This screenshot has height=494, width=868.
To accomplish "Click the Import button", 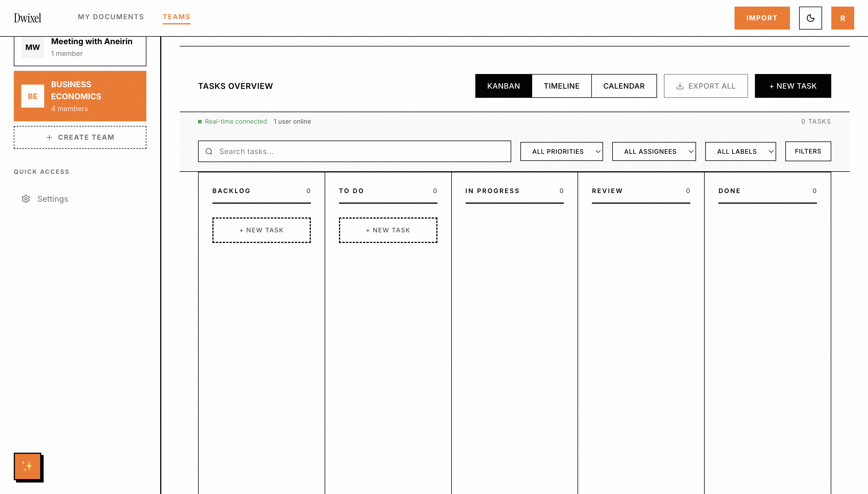I will click(762, 18).
